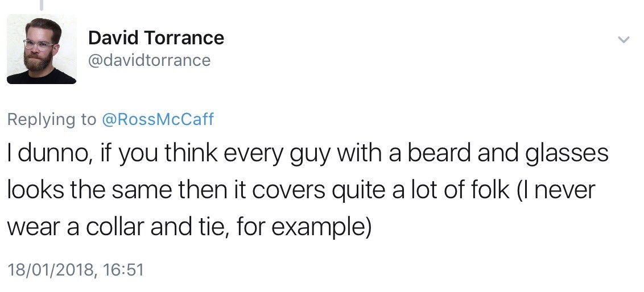The height and width of the screenshot is (292, 644).
Task: Visit the @davidtorrance handle
Action: pyautogui.click(x=149, y=60)
